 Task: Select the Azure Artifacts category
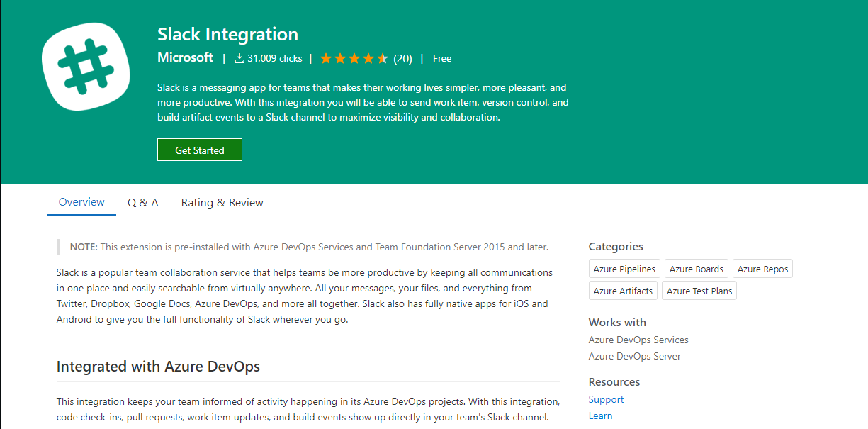[623, 290]
